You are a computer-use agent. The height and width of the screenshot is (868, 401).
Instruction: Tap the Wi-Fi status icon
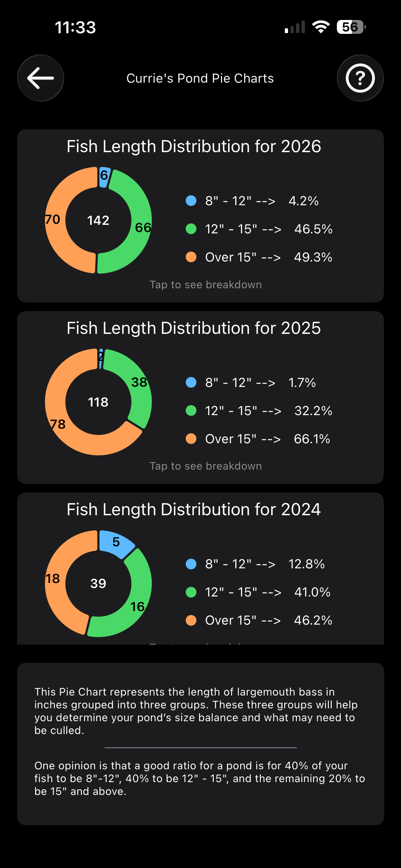click(321, 27)
